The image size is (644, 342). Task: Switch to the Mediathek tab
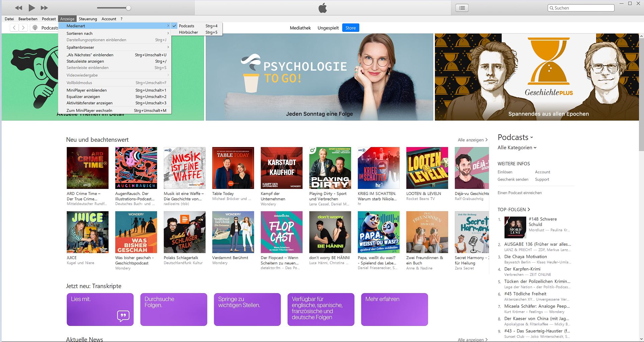[x=300, y=28]
